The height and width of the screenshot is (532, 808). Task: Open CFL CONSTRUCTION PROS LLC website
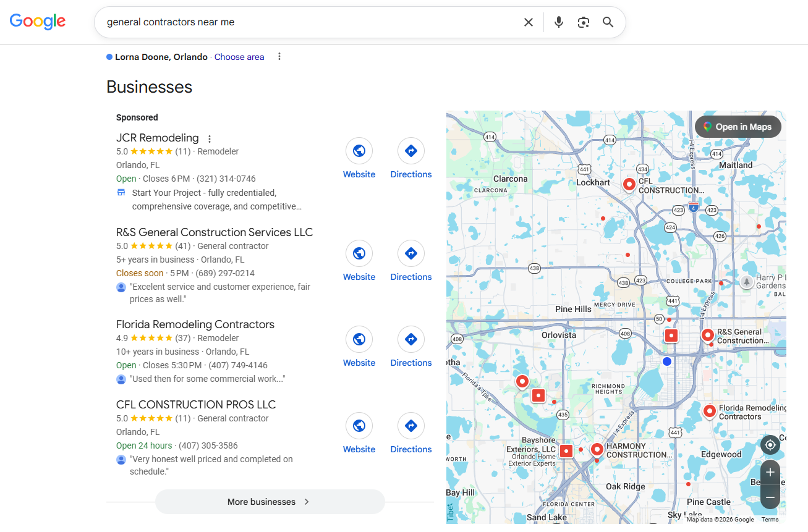359,433
